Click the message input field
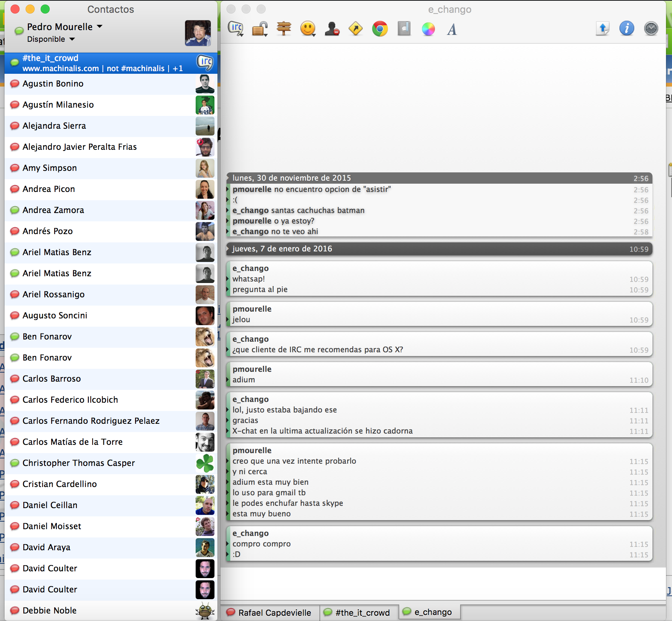 [x=443, y=584]
